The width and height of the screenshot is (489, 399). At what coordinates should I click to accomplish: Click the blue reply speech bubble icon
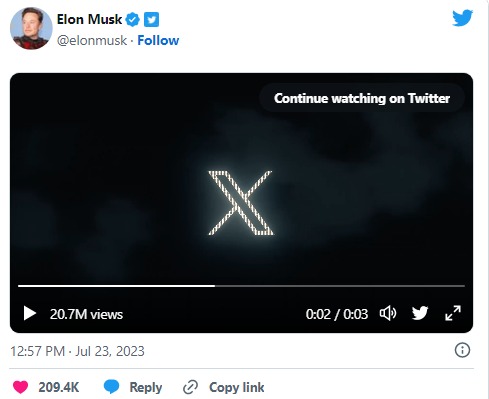tap(111, 387)
